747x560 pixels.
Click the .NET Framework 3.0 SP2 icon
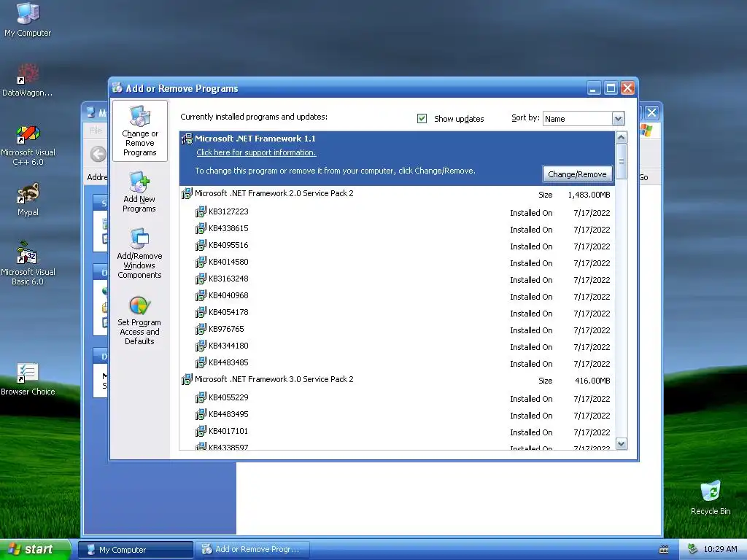187,379
